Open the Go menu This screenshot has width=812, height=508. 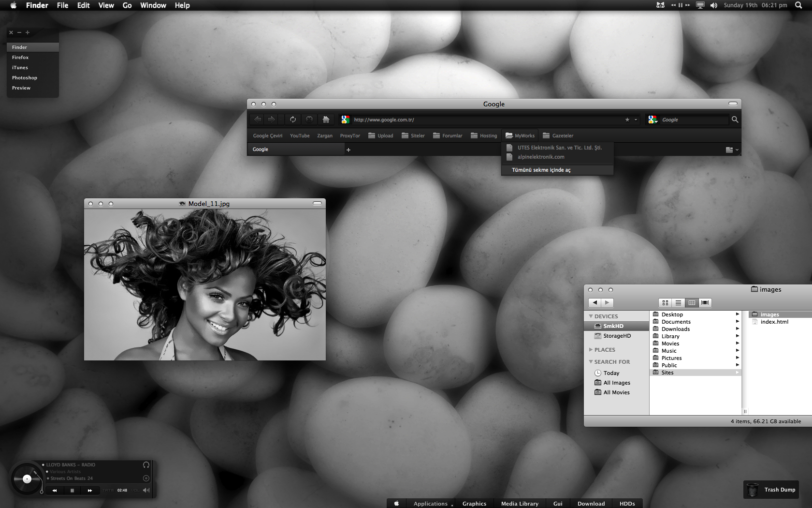coord(127,5)
